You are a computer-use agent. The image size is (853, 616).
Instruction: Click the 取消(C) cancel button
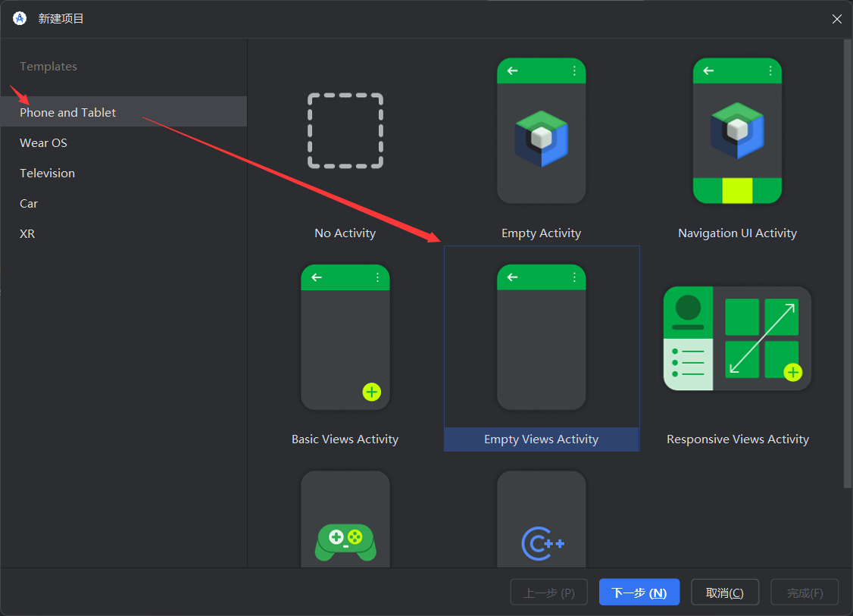[x=725, y=592]
